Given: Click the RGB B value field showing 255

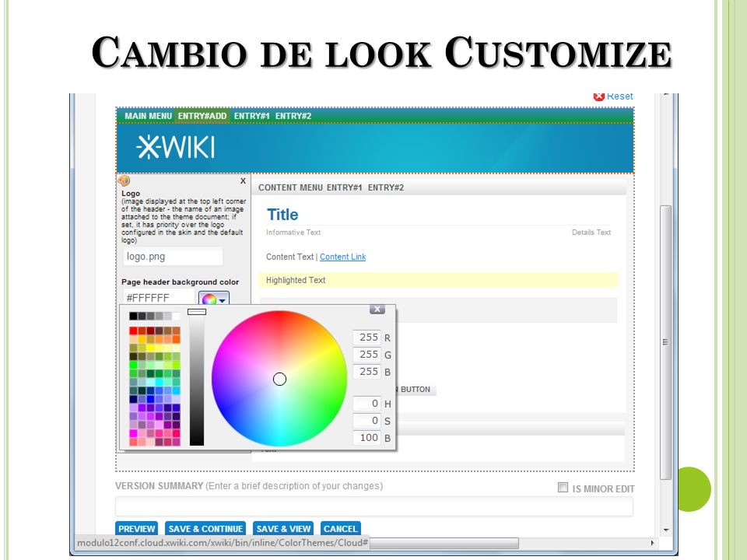Looking at the screenshot, I should (366, 372).
